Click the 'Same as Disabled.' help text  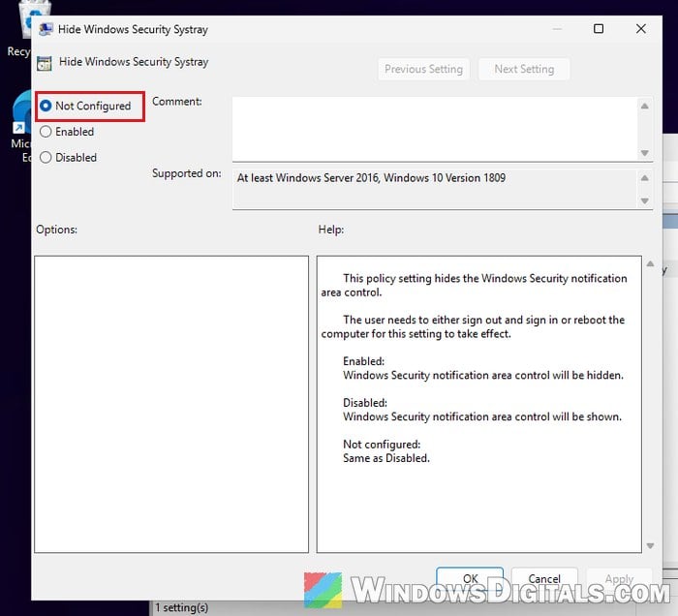click(386, 458)
